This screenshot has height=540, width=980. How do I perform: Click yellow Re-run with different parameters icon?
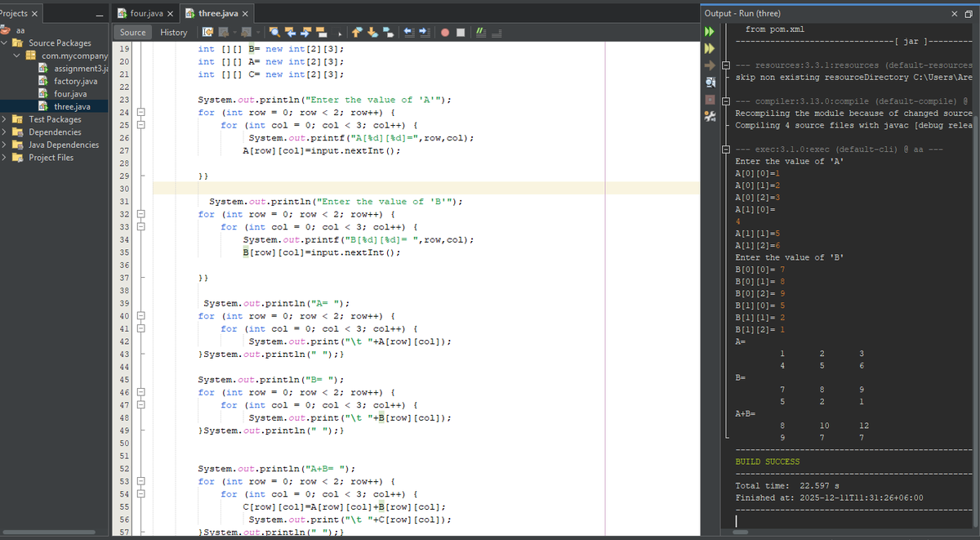pos(710,47)
